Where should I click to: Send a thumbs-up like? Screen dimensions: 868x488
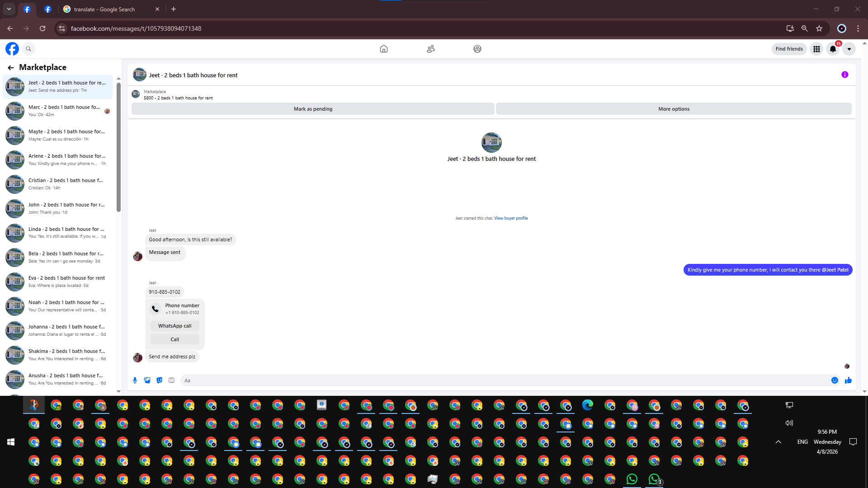(848, 380)
